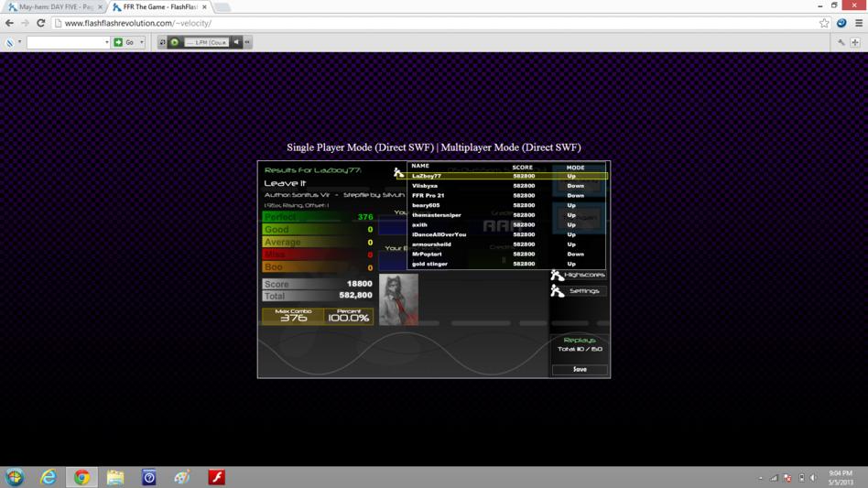868x488 pixels.
Task: Mute the toolbar radio volume speaker
Action: 236,42
